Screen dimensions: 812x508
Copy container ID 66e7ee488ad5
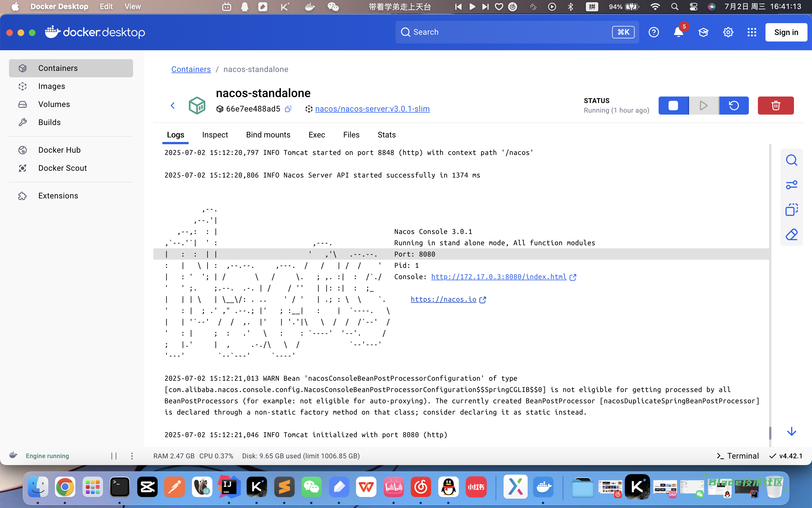point(288,109)
